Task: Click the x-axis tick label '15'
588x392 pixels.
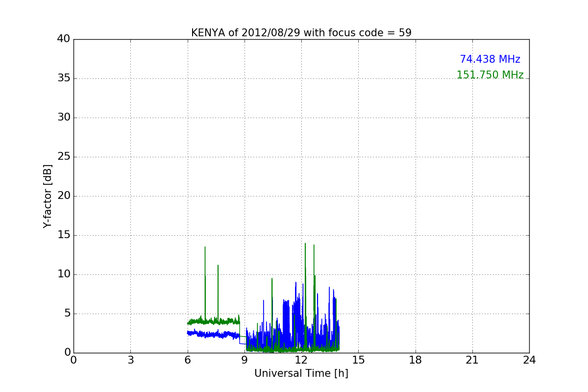Action: tap(358, 360)
